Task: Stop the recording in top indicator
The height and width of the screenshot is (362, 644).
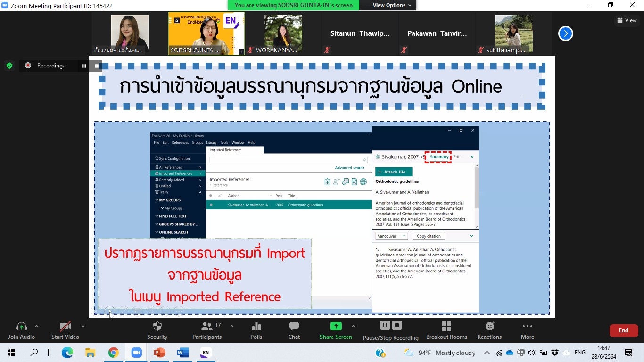Action: point(96,66)
